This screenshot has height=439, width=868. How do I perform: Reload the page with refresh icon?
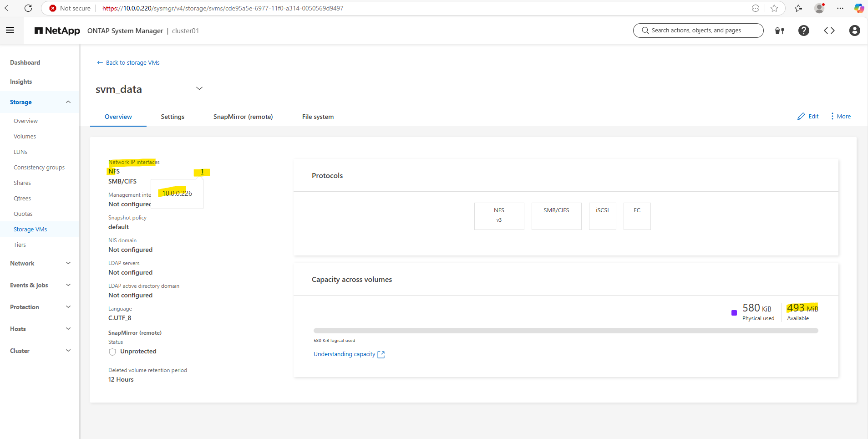pyautogui.click(x=28, y=8)
